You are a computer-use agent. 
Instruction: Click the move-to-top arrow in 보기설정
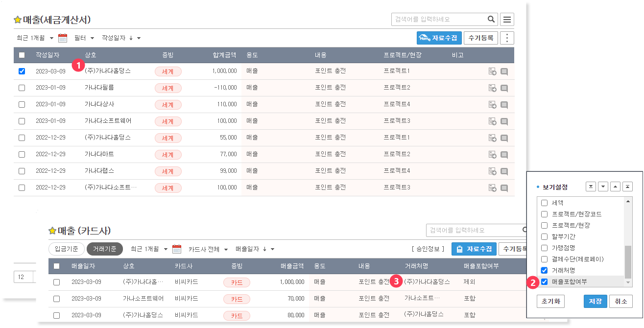[x=627, y=187]
